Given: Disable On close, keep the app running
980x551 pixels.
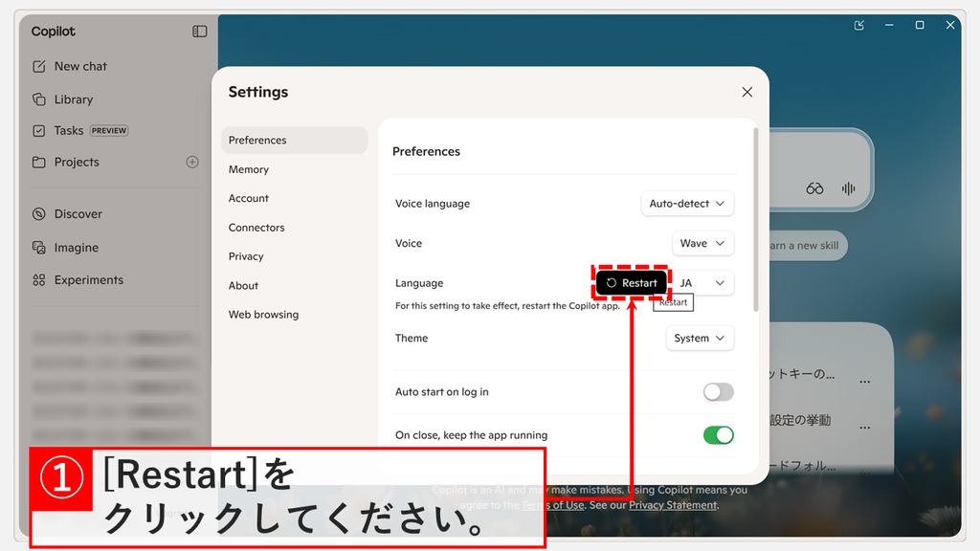Looking at the screenshot, I should coord(718,435).
